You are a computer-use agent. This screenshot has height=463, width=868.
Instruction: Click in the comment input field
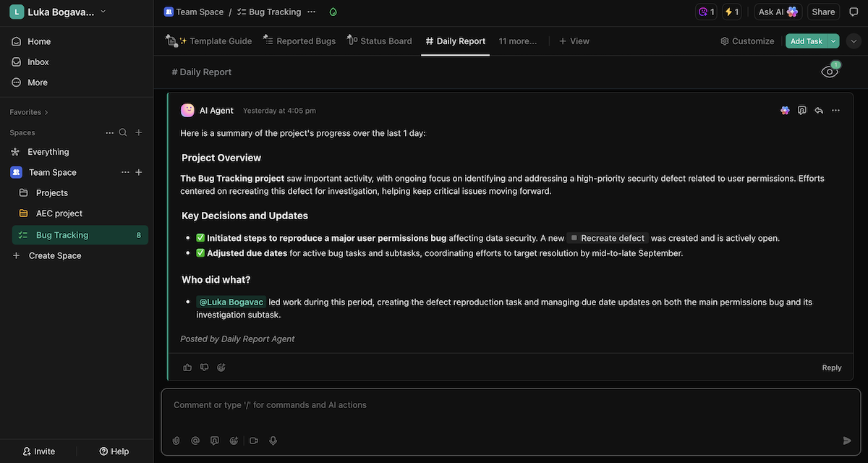(434, 405)
